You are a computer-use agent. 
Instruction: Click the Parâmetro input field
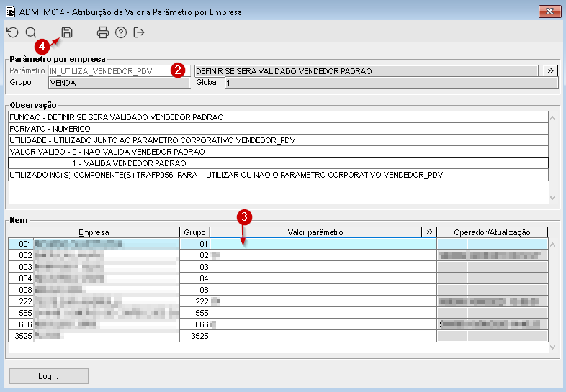tap(119, 71)
